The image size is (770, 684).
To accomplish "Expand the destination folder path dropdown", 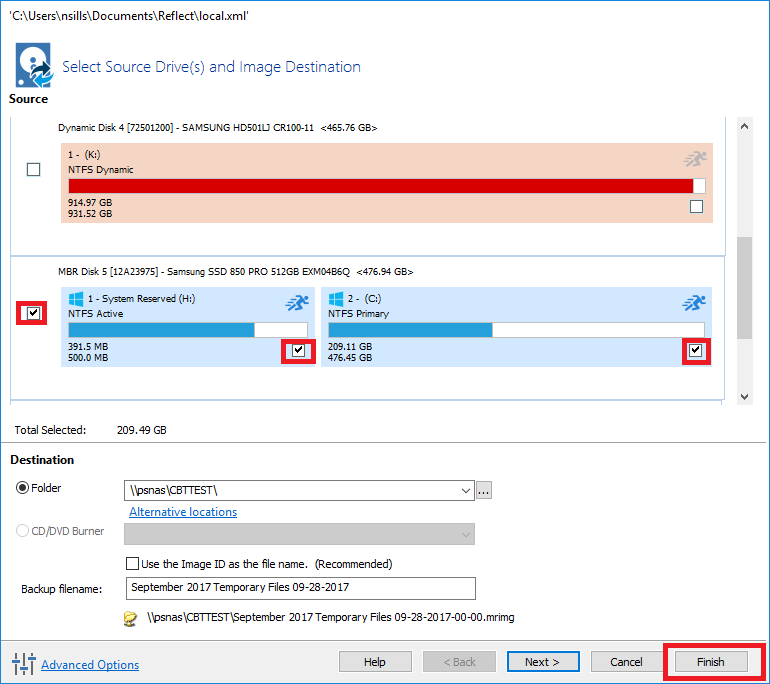I will [464, 490].
